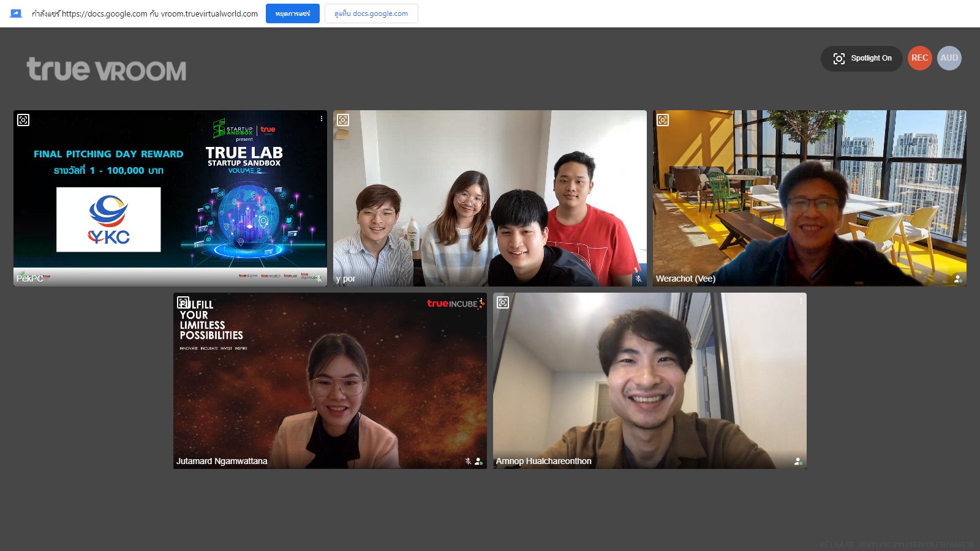Click the Amnop Hualchareonthon name label
980x551 pixels.
tap(544, 461)
